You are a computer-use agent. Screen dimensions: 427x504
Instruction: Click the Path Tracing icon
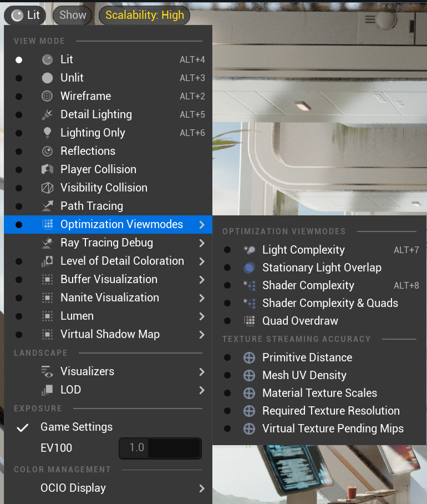(47, 206)
